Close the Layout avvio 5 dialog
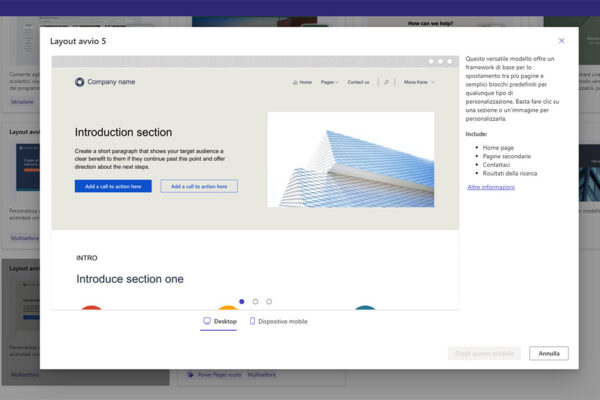The image size is (600, 400). coord(561,41)
